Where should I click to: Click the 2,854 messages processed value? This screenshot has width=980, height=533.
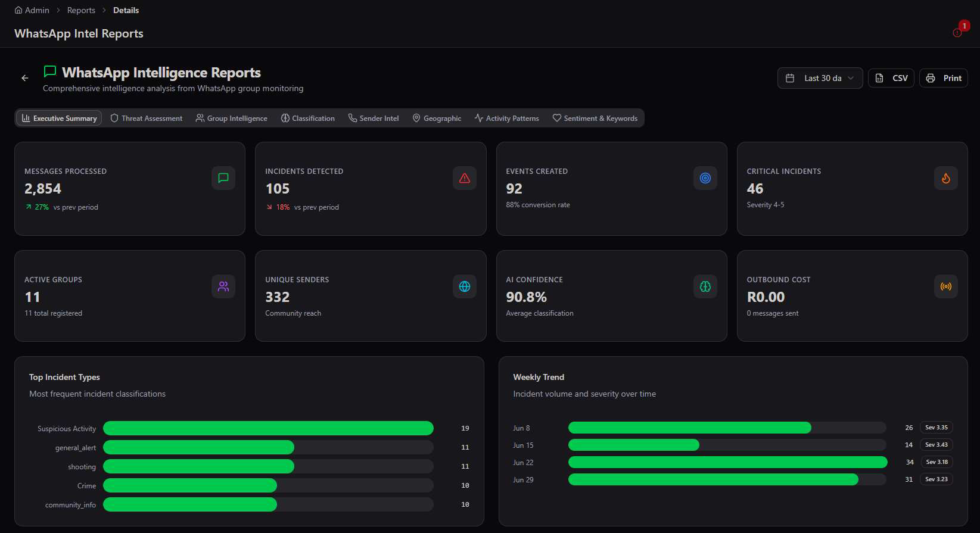tap(43, 189)
